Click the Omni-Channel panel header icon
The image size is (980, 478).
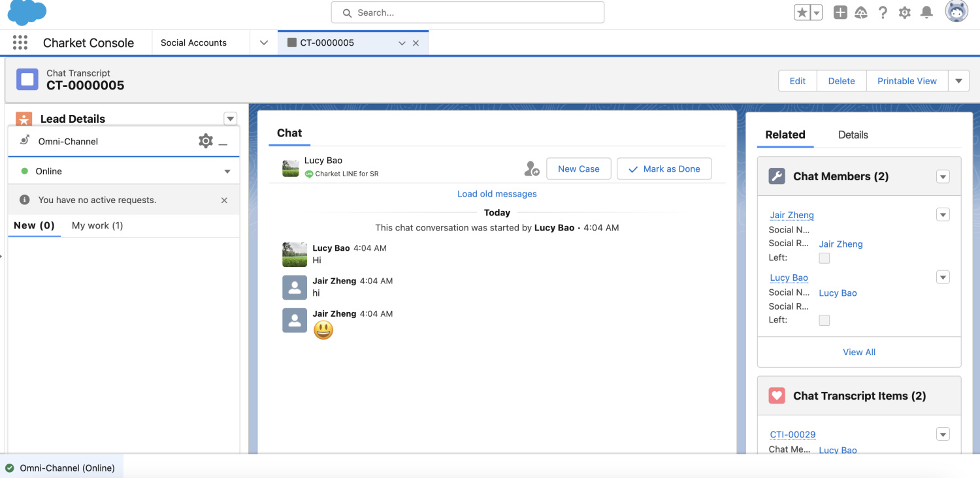[x=25, y=140]
